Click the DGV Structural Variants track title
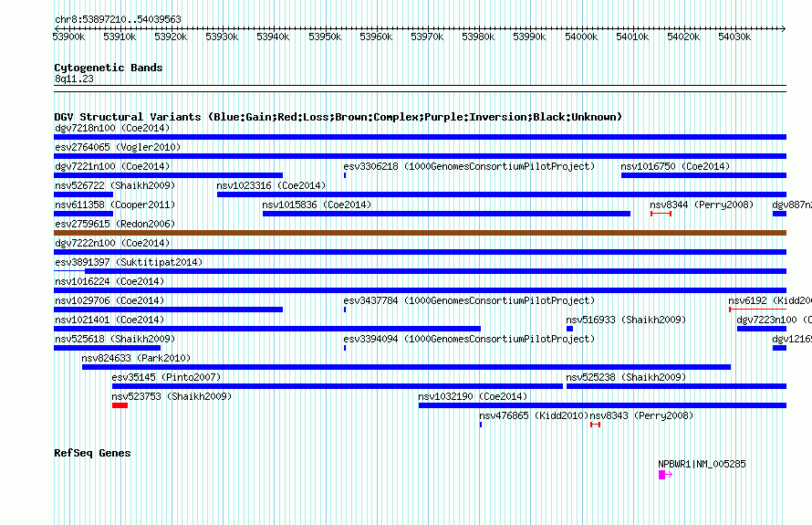The height and width of the screenshot is (525, 812). pyautogui.click(x=338, y=117)
